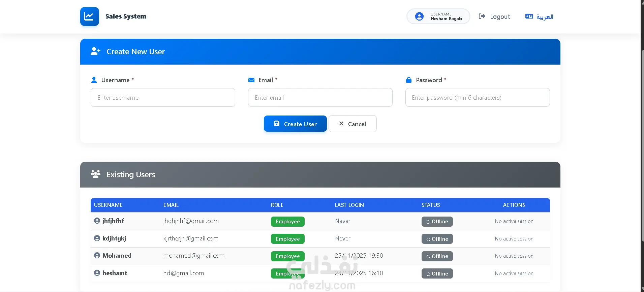Click the Employee badge for kdjhtgkj

point(288,239)
